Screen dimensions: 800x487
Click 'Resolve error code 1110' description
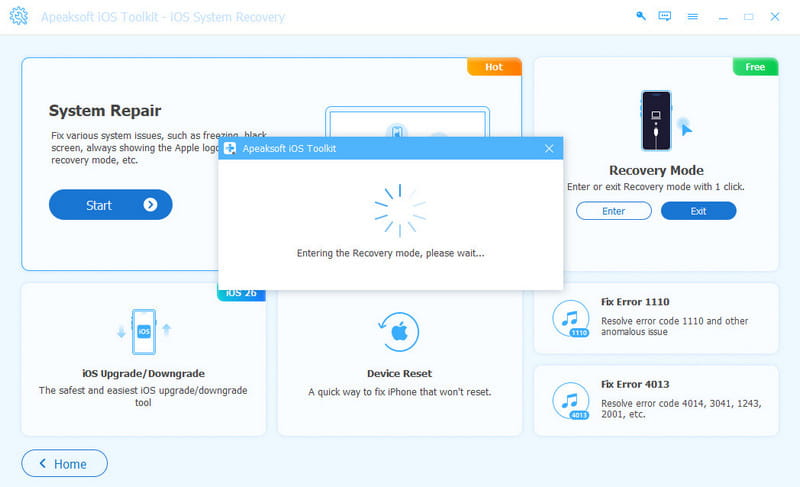click(674, 326)
